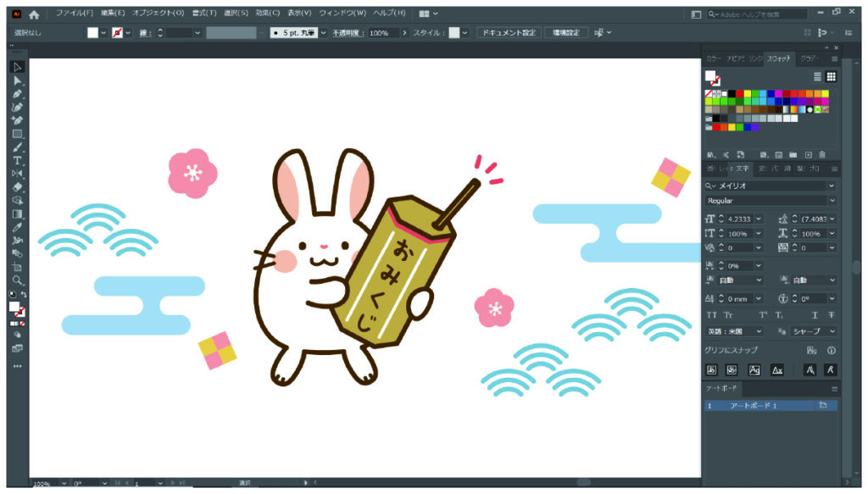
Task: Select the Zoom tool
Action: pos(17,280)
